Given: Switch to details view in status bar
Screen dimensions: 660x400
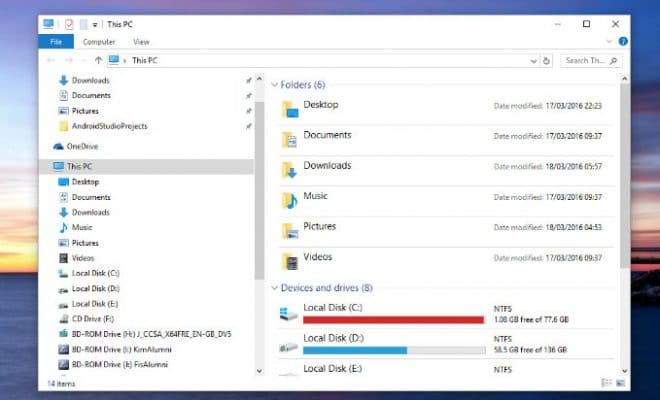Looking at the screenshot, I should (x=606, y=383).
